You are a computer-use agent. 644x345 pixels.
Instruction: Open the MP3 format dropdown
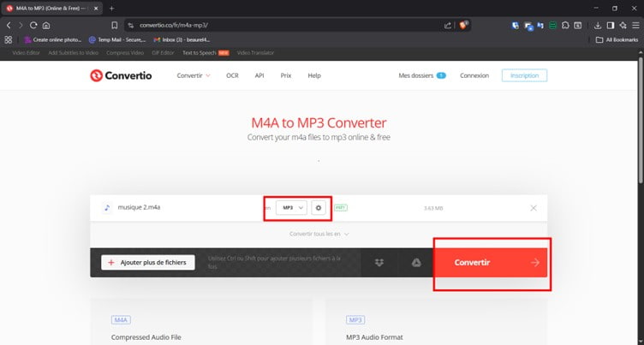pyautogui.click(x=291, y=208)
